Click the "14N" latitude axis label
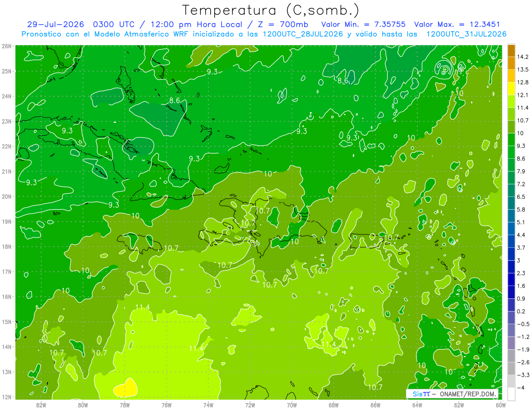This screenshot has width=532, height=411. coord(7,347)
